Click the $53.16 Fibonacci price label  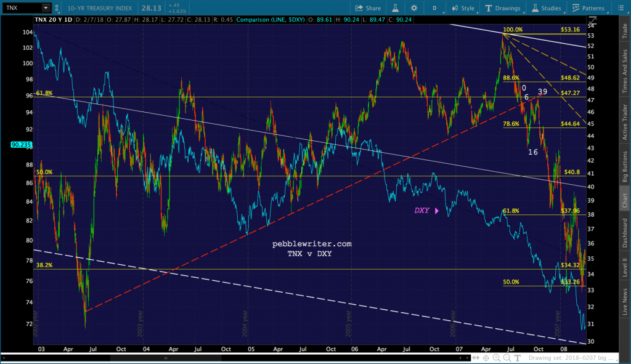tap(570, 30)
